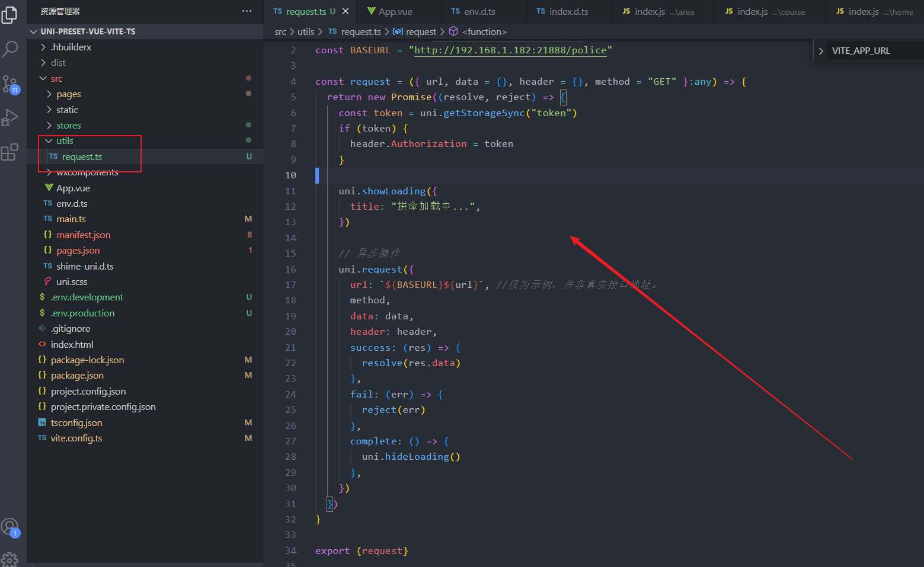Expand the dist folder
Image resolution: width=924 pixels, height=567 pixels.
click(43, 62)
